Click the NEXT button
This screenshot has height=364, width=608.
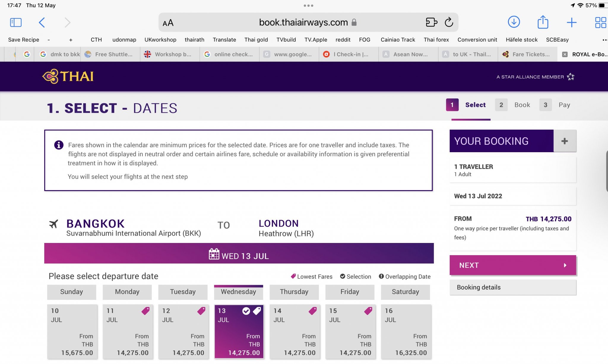coord(513,265)
